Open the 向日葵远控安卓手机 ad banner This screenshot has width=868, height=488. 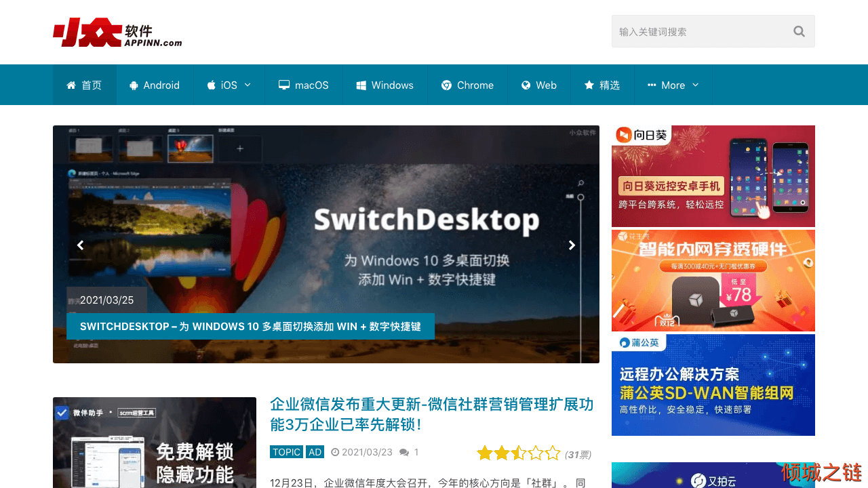tap(713, 176)
